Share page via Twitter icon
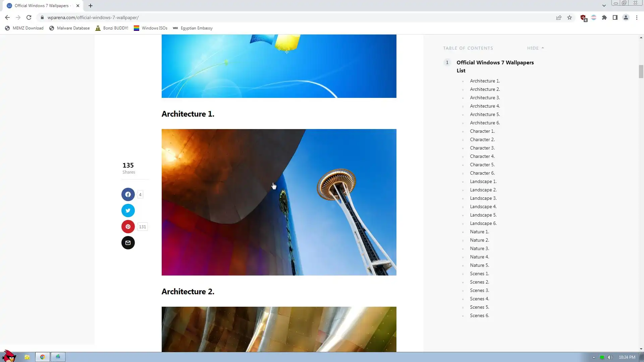Screen dimensions: 644x362 (x=128, y=210)
